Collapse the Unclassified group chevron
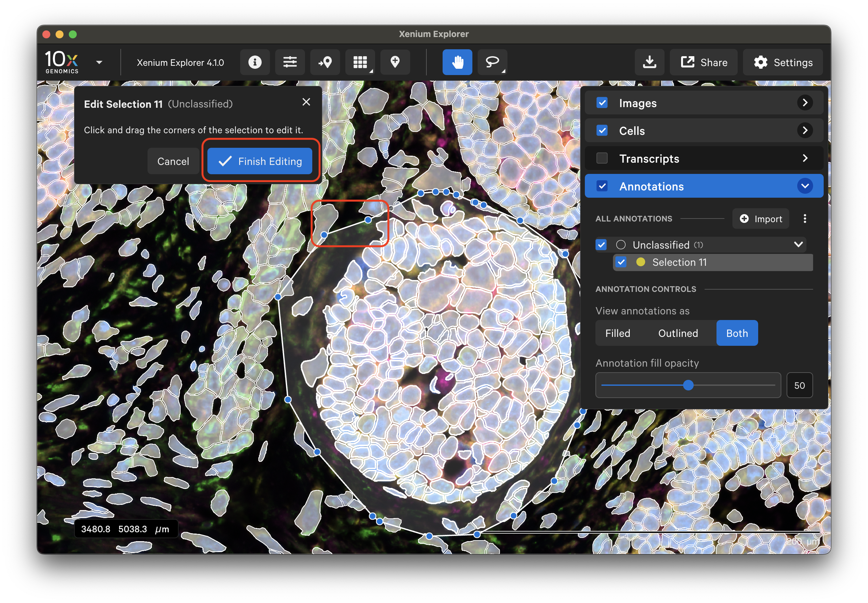Screen dimensions: 868x603 tap(798, 244)
